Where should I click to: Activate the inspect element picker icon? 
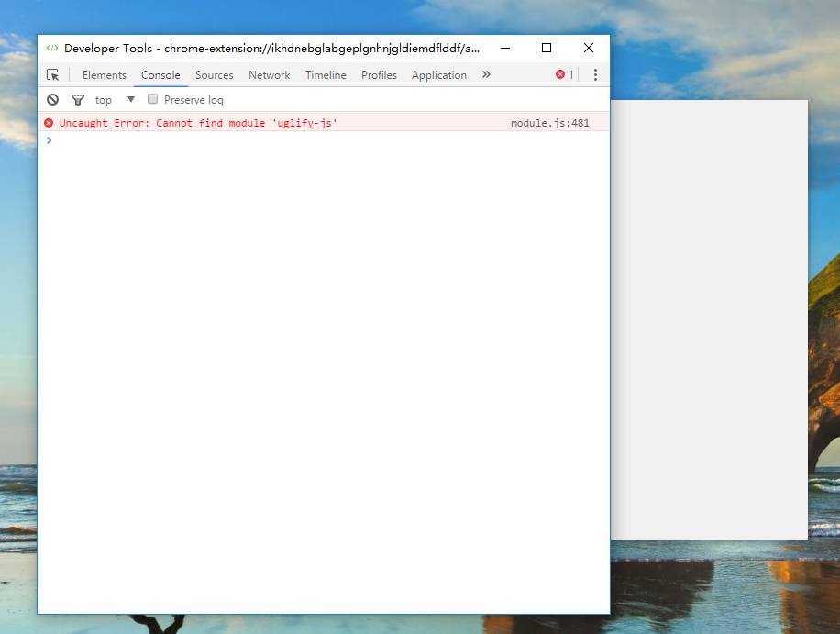click(x=52, y=75)
